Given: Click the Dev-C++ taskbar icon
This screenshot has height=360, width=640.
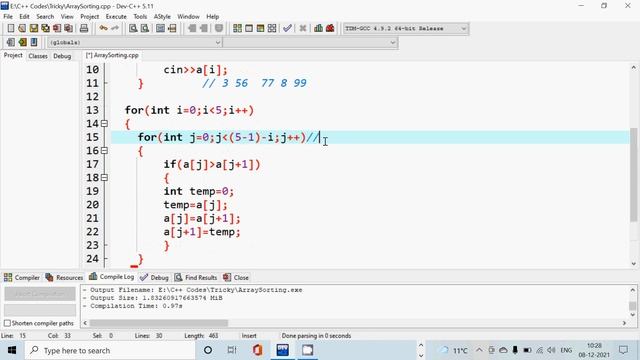Looking at the screenshot, I should point(282,350).
